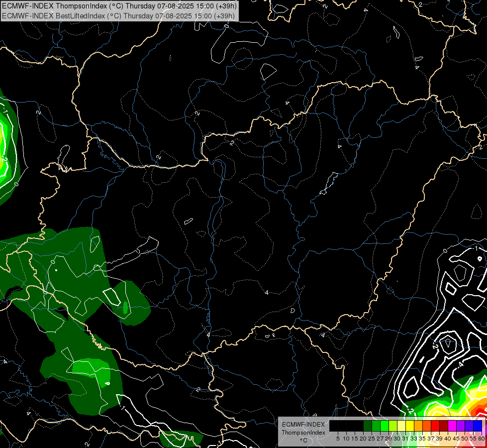Select the red 37–39 legend swatch
Image resolution: width=487 pixels, height=448 pixels.
[435, 426]
